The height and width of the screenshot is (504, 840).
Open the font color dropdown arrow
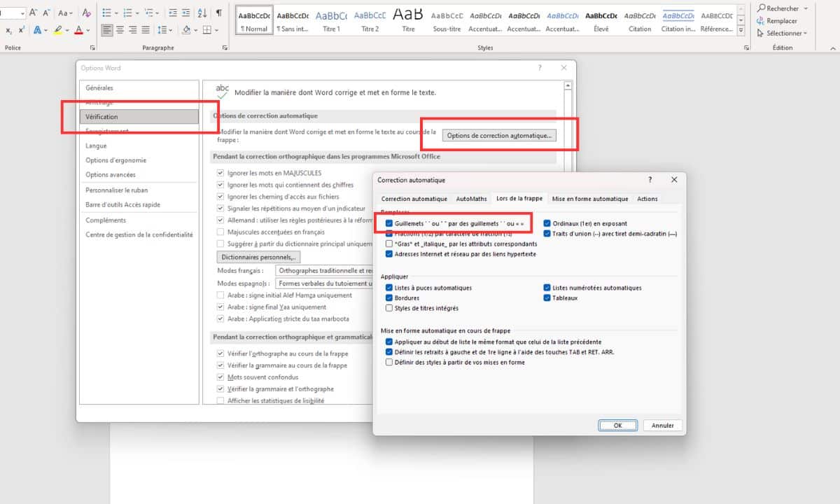point(87,30)
